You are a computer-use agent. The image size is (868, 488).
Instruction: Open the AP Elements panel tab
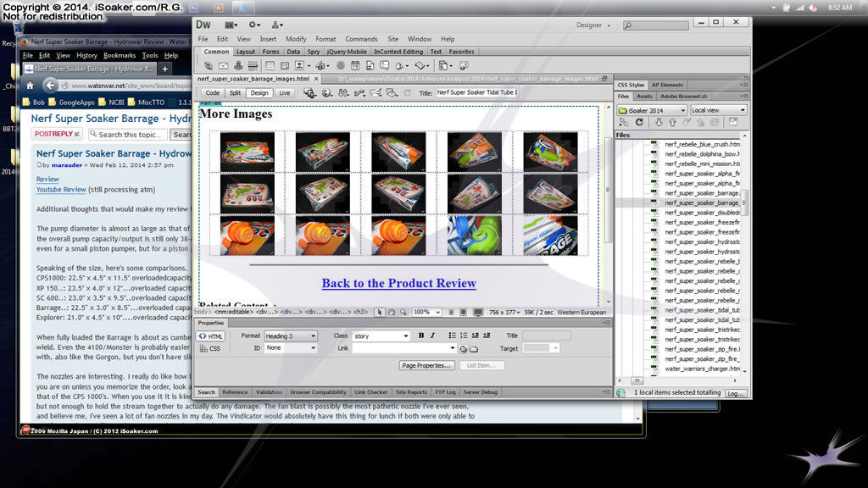click(x=667, y=85)
